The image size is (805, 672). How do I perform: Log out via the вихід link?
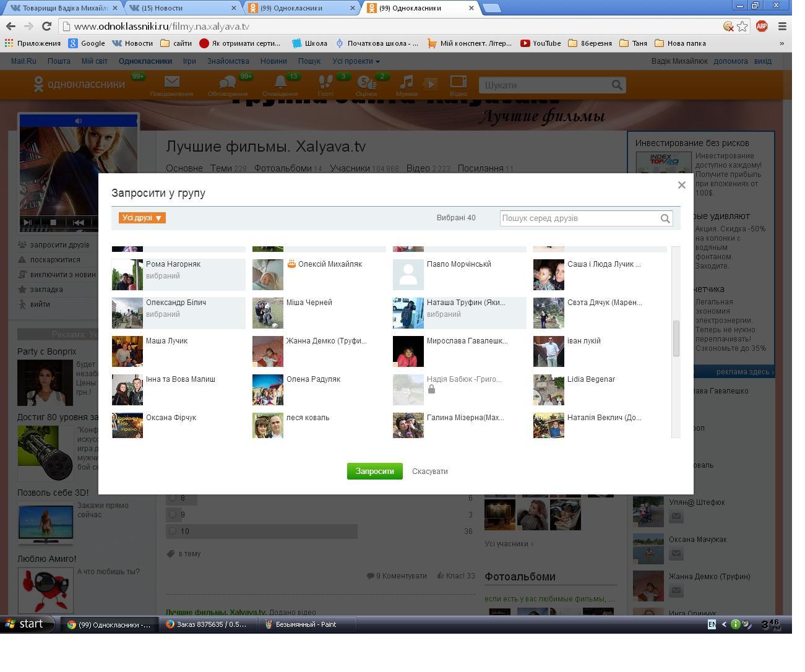[763, 61]
